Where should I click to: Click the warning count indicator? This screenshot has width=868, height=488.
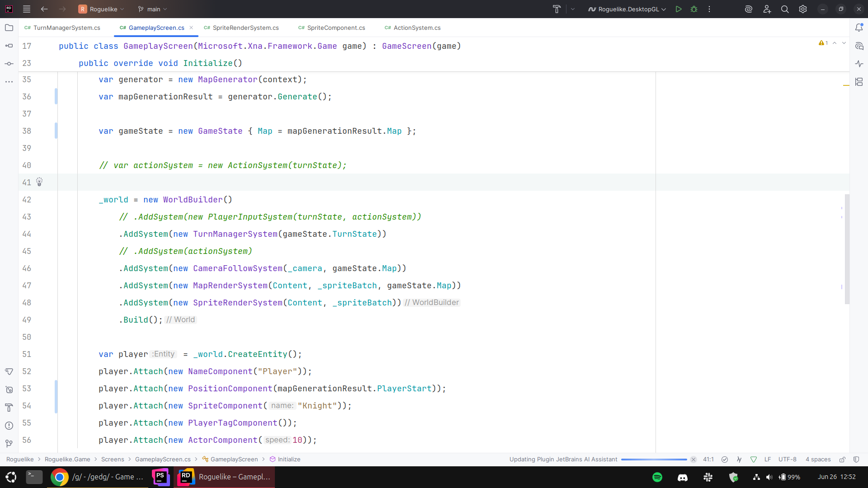pyautogui.click(x=823, y=43)
